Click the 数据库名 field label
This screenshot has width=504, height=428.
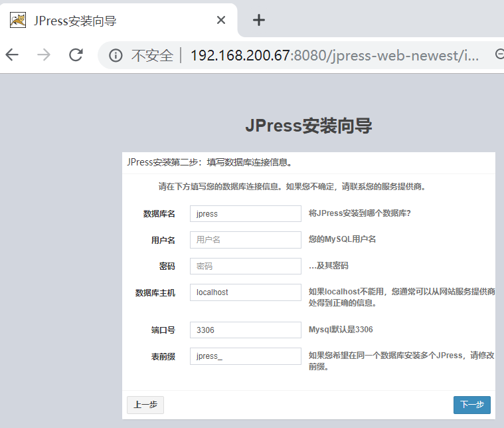click(159, 214)
